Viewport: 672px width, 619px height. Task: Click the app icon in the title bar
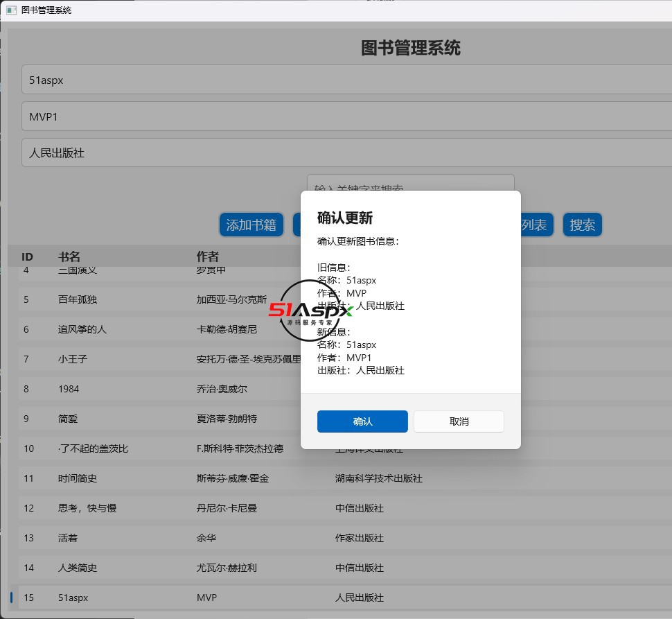tap(11, 10)
